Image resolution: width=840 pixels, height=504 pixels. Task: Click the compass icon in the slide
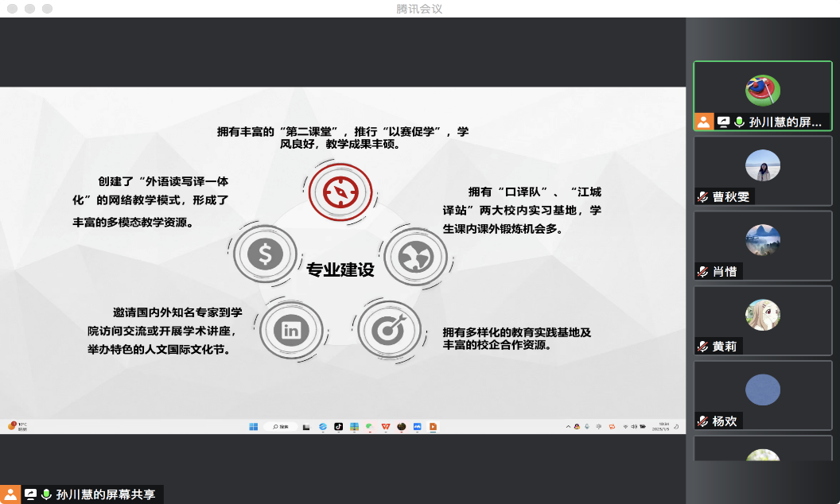coord(340,192)
